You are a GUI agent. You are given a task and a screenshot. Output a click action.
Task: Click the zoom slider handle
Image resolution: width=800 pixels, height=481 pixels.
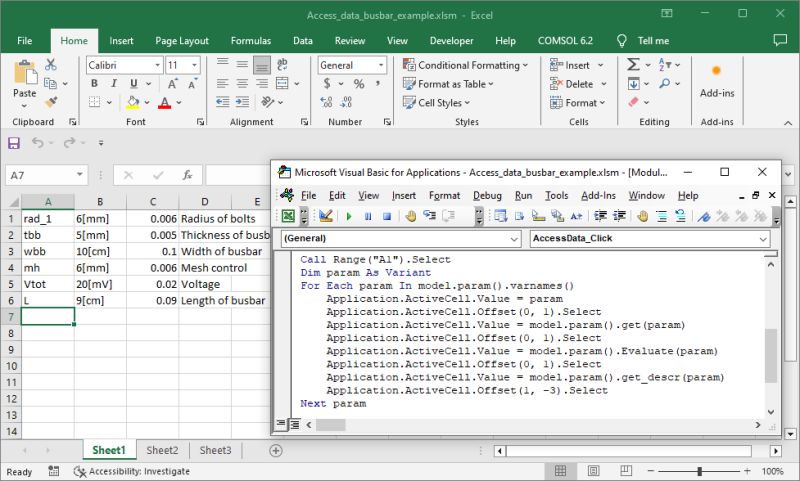point(699,471)
